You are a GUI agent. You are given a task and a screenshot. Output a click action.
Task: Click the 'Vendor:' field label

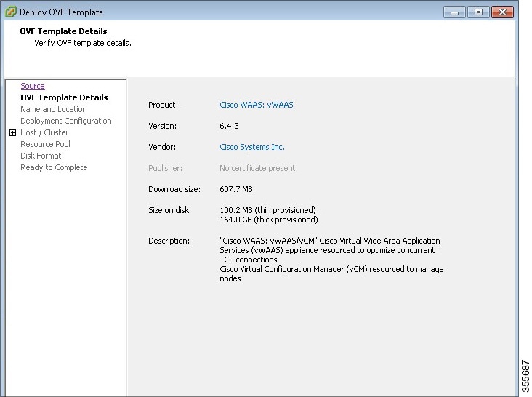(162, 147)
